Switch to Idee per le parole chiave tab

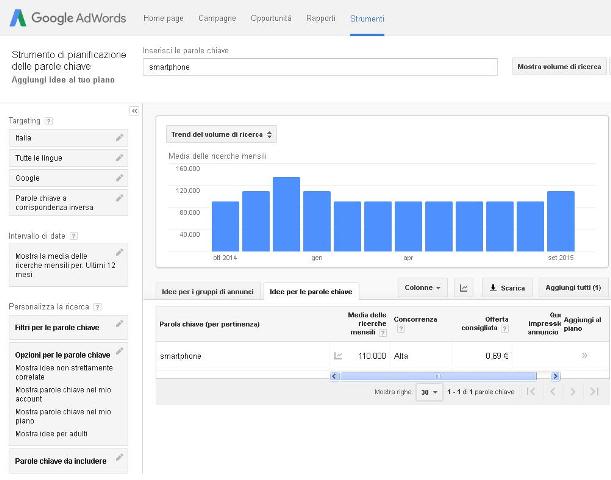(x=311, y=291)
